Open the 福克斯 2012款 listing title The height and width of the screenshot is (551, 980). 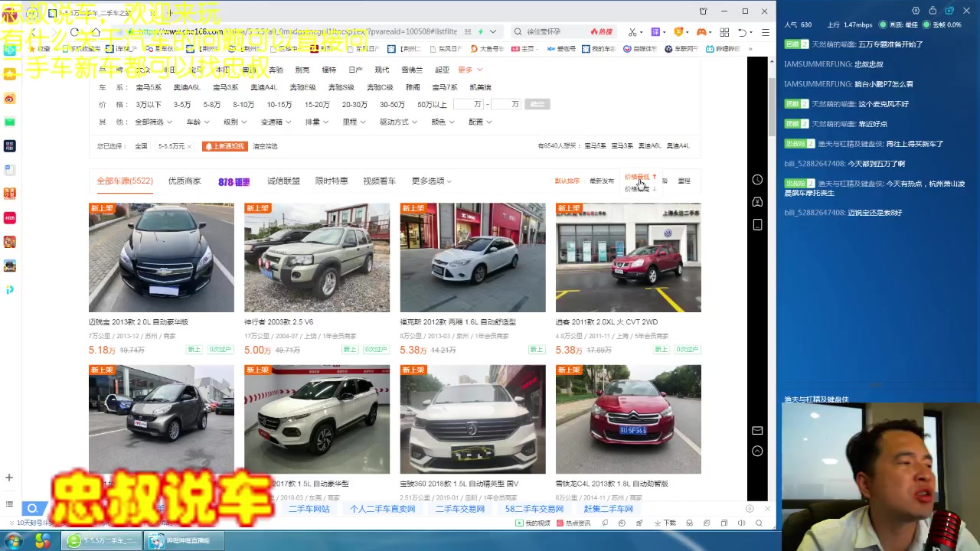point(458,322)
